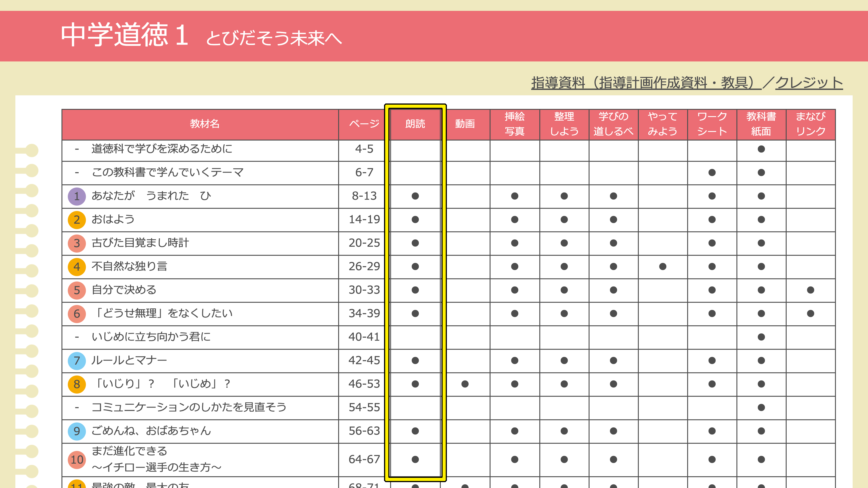The width and height of the screenshot is (868, 488).
Task: Click the 動画 column header
Action: (465, 124)
